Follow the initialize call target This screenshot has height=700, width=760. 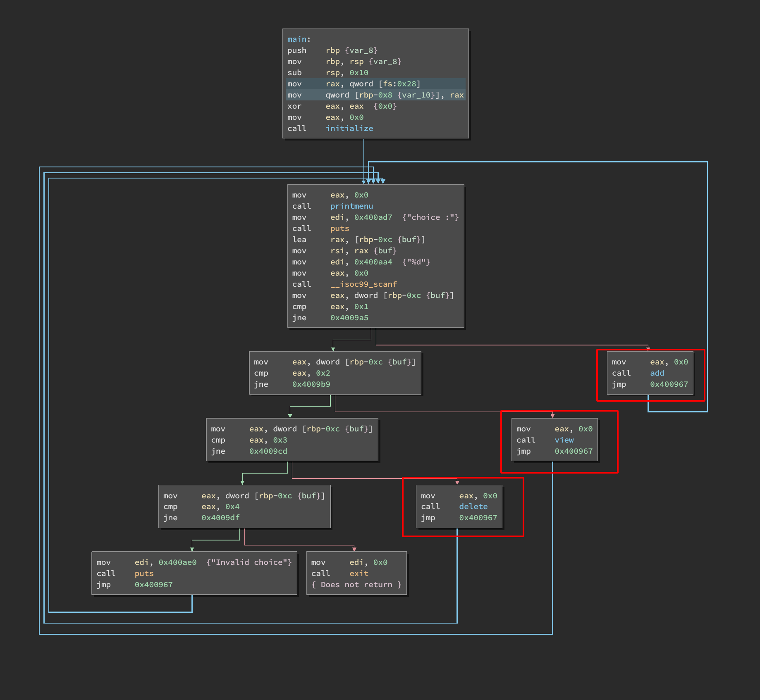click(x=349, y=129)
